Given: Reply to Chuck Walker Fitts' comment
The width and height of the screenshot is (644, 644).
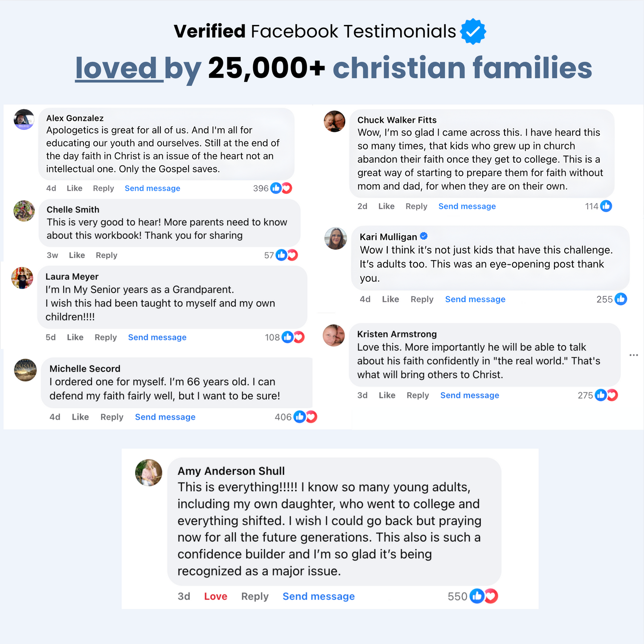Looking at the screenshot, I should (416, 206).
